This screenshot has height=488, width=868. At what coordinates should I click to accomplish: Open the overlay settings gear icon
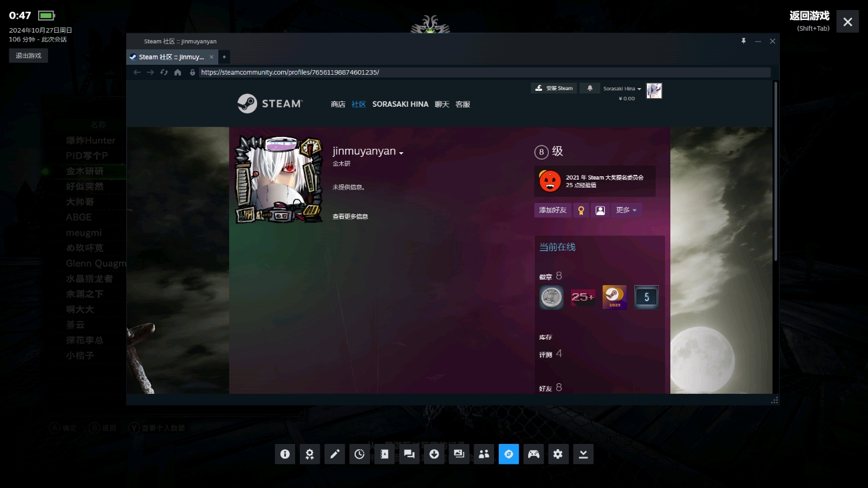tap(558, 454)
